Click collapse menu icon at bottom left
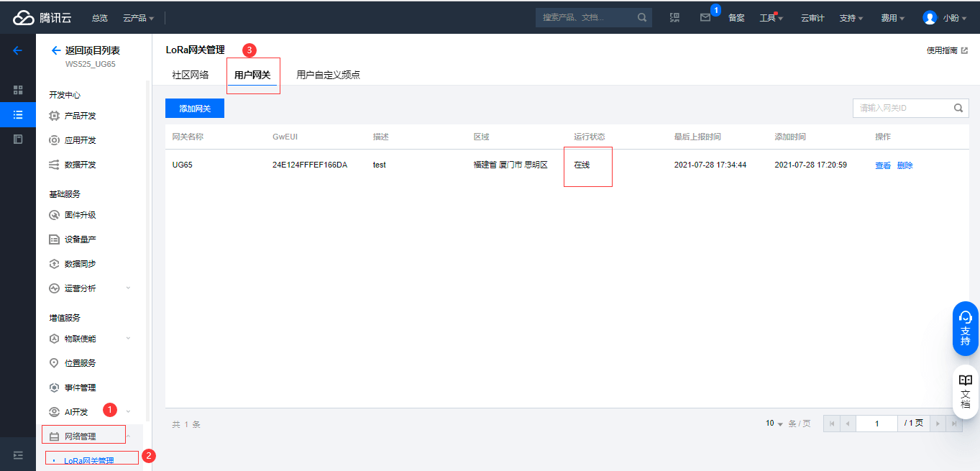Image resolution: width=980 pixels, height=471 pixels. pos(18,455)
